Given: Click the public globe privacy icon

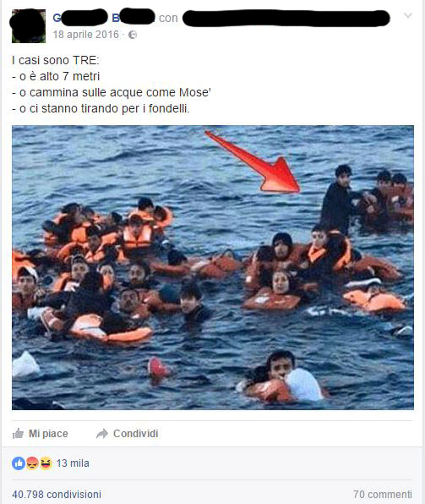Looking at the screenshot, I should tap(133, 35).
